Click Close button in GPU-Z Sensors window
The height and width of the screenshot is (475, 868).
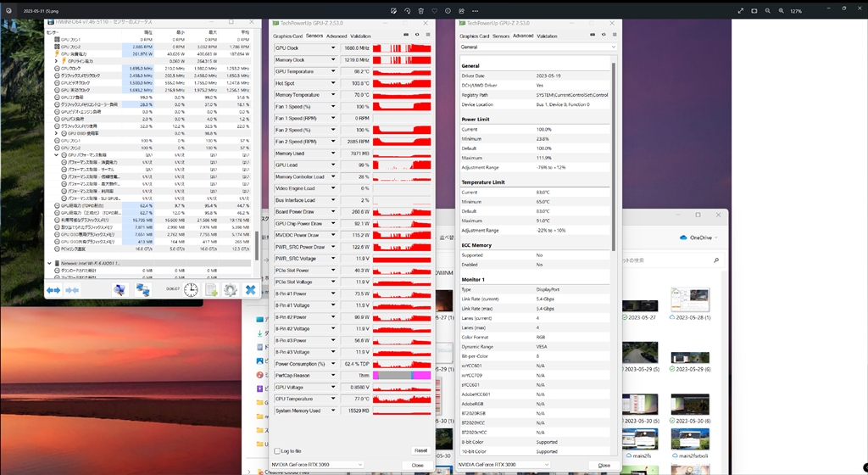tap(417, 465)
